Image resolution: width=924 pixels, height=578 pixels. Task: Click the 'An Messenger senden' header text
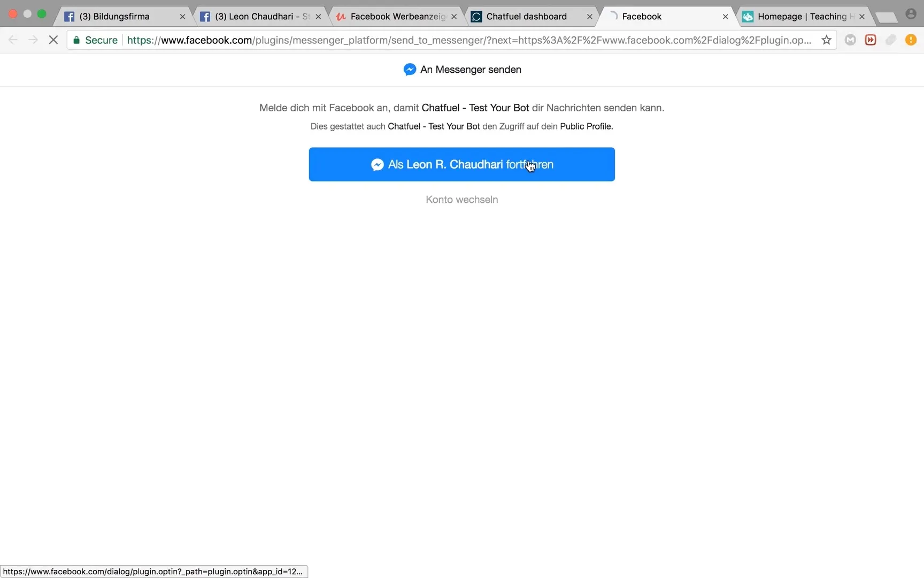pos(471,70)
